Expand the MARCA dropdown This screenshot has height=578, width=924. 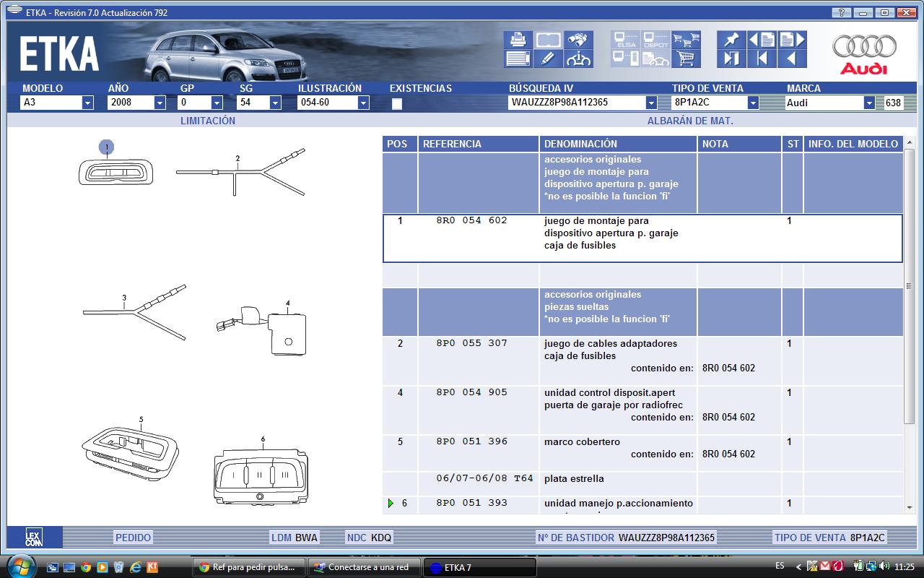tap(869, 103)
